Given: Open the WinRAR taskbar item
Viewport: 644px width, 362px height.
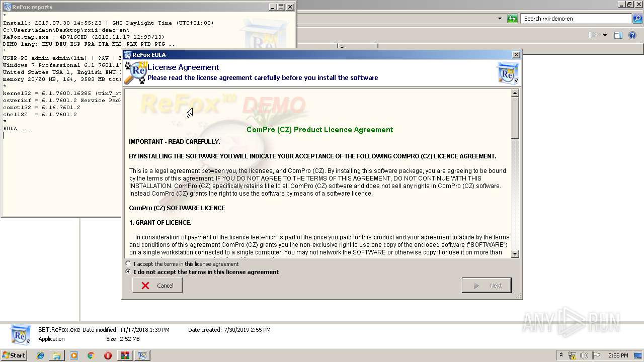Looking at the screenshot, I should point(125,355).
